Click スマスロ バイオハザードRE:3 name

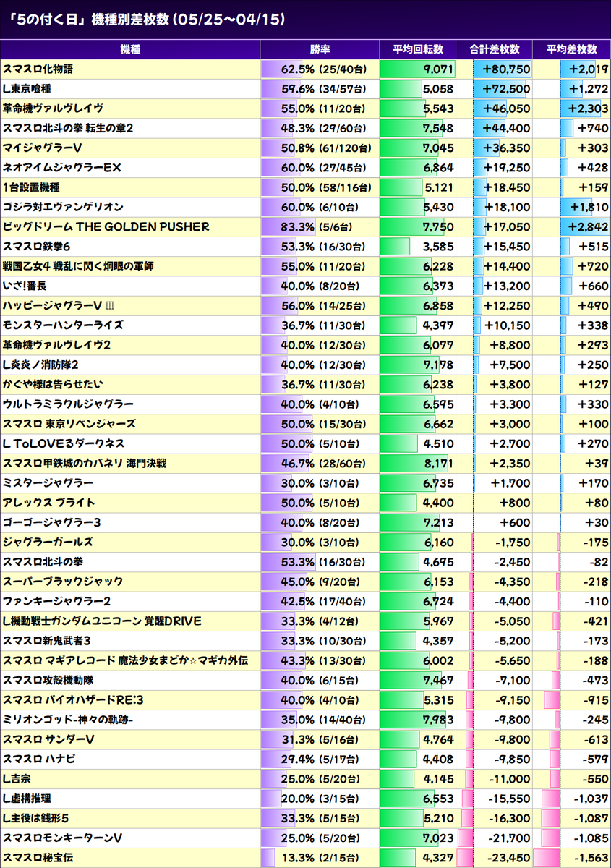pos(73,700)
